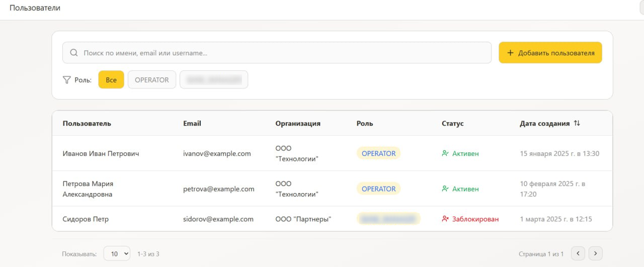Screen dimensions: 644x267
Task: Click blocked status icon for Сидоров
Action: (x=445, y=219)
